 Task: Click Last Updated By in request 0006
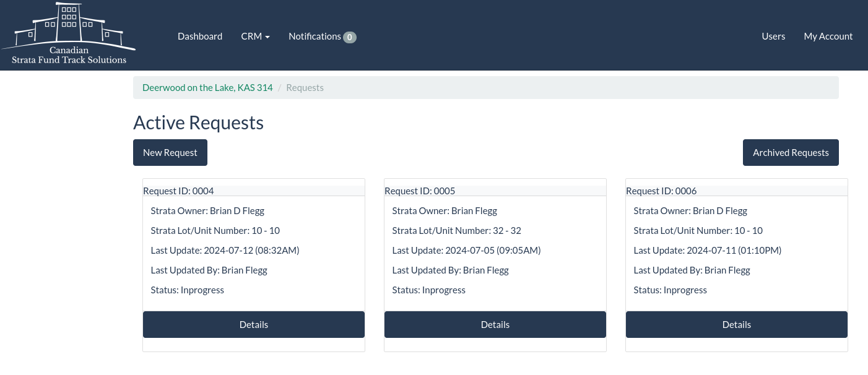pos(692,270)
